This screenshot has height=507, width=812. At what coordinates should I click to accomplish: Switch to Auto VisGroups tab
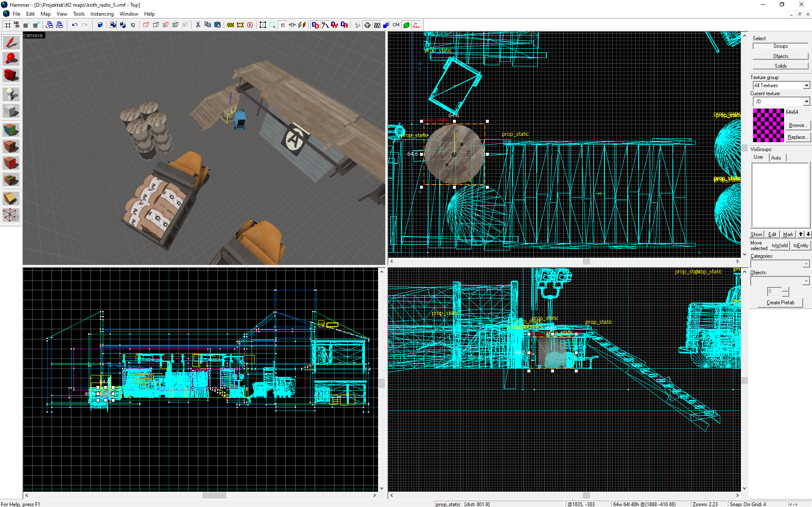pyautogui.click(x=776, y=157)
